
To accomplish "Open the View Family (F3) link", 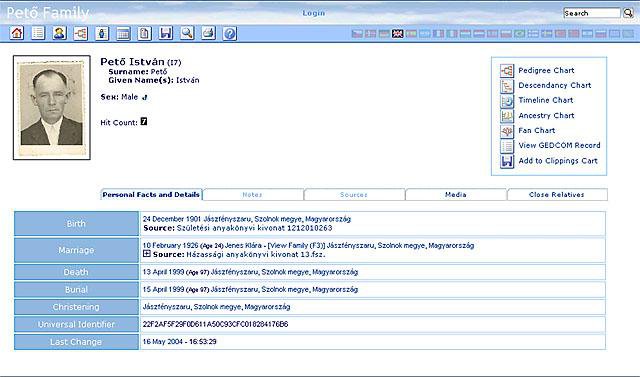I will (x=296, y=245).
